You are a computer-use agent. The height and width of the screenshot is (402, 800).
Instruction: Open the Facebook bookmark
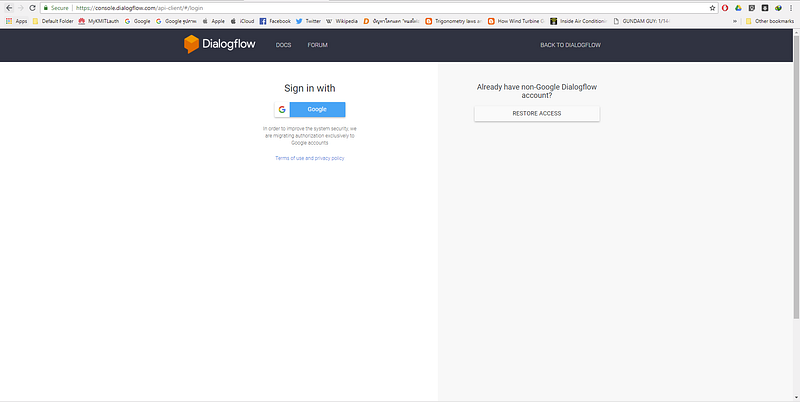(275, 21)
